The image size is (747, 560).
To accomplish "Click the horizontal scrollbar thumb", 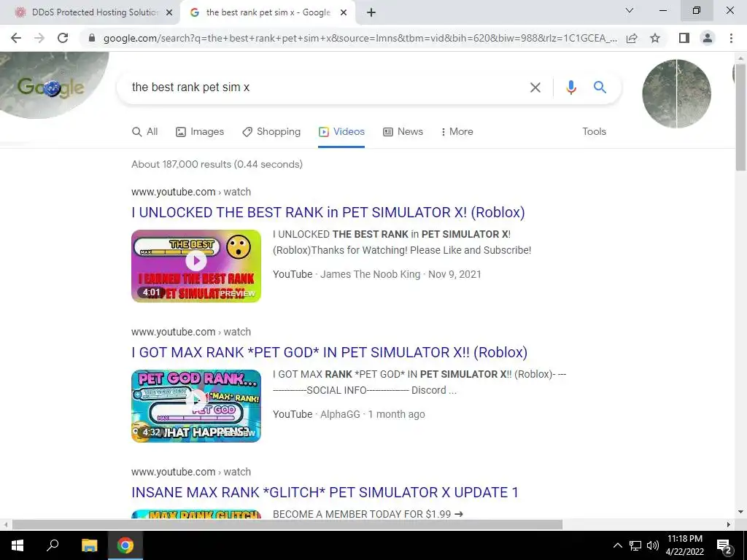I will (287, 525).
